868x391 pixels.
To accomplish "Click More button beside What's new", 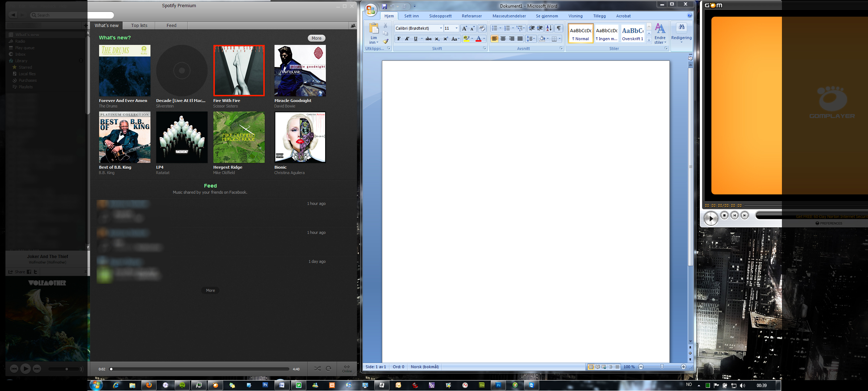I will tap(316, 38).
